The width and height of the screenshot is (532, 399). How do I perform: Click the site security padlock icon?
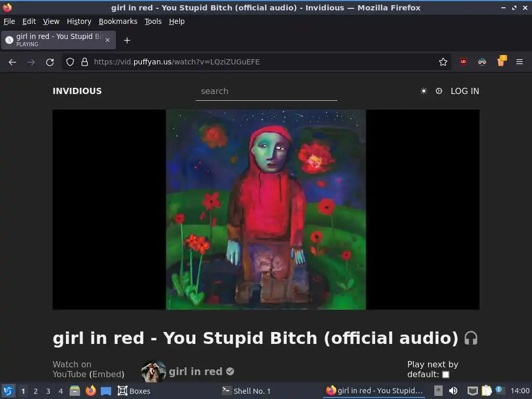coord(85,62)
